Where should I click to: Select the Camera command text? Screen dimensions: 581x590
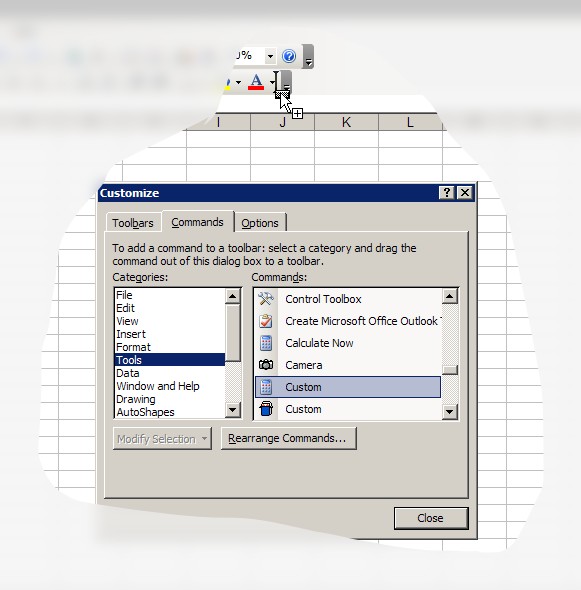[304, 365]
